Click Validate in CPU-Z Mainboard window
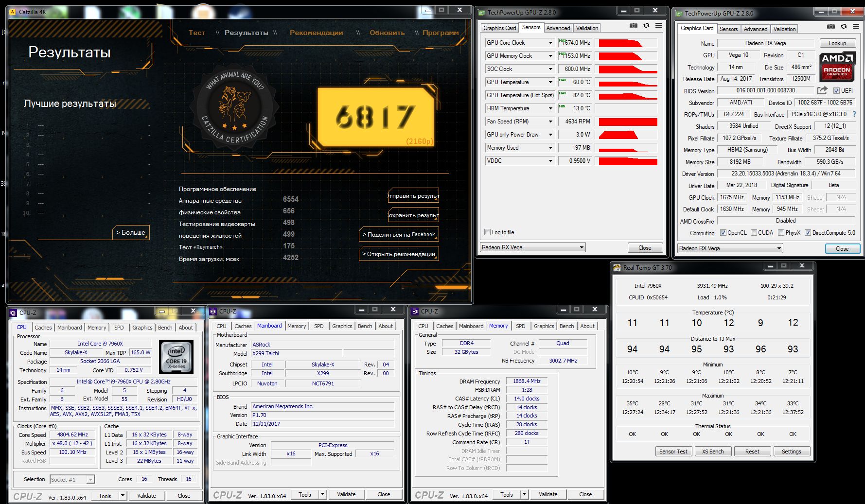 (x=346, y=494)
